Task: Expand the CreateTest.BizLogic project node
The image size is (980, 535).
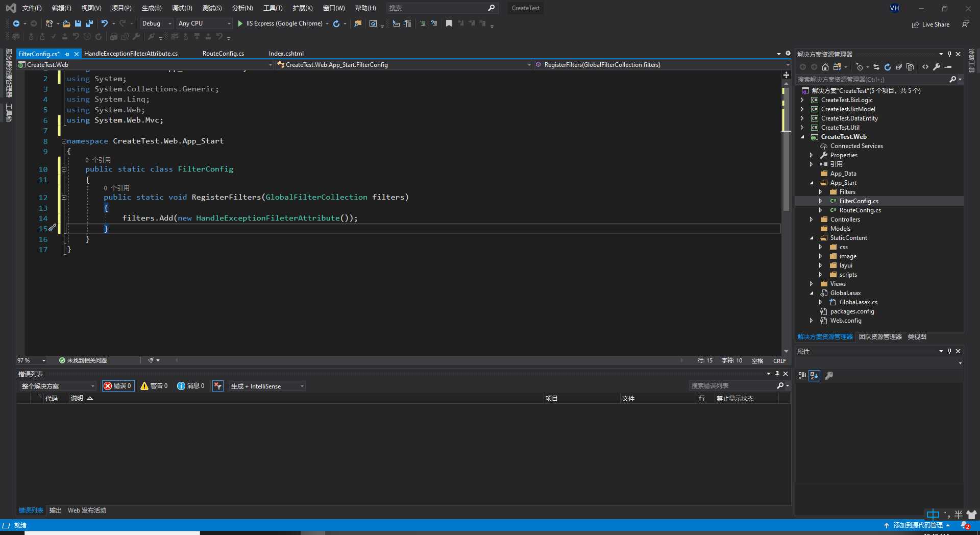Action: pyautogui.click(x=802, y=100)
